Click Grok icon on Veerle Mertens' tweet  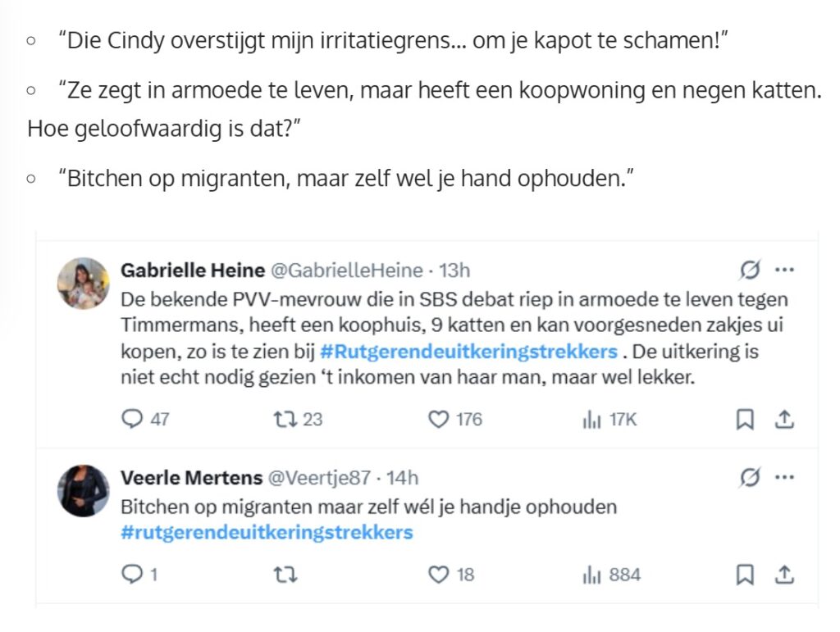[x=750, y=477]
